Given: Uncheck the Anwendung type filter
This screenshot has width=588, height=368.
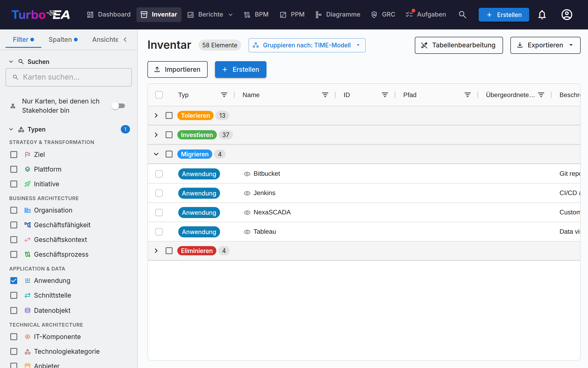Looking at the screenshot, I should pyautogui.click(x=14, y=281).
